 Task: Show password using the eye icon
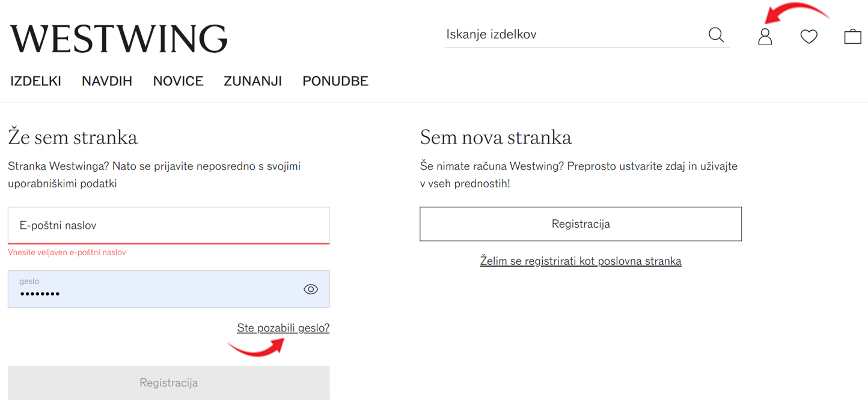tap(311, 289)
